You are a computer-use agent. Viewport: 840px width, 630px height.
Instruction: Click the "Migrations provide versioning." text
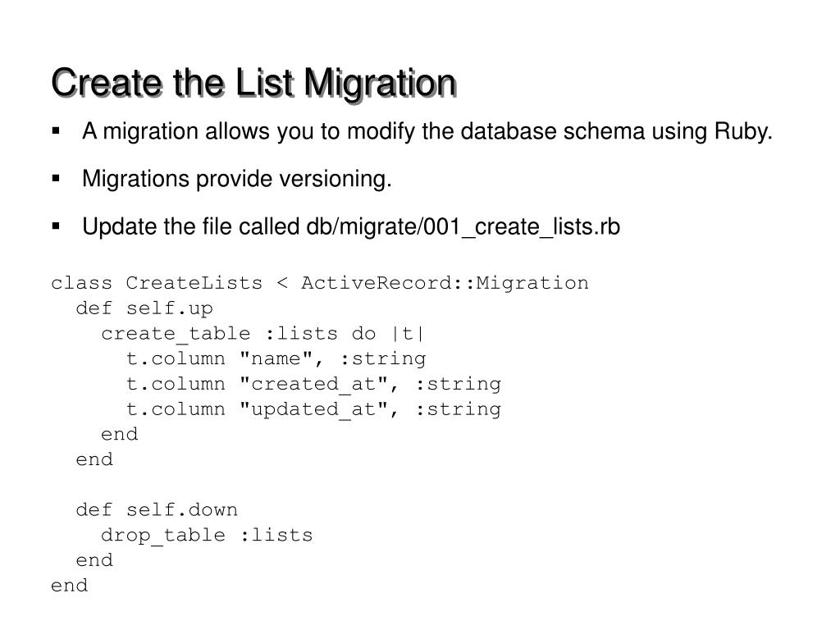tap(237, 179)
